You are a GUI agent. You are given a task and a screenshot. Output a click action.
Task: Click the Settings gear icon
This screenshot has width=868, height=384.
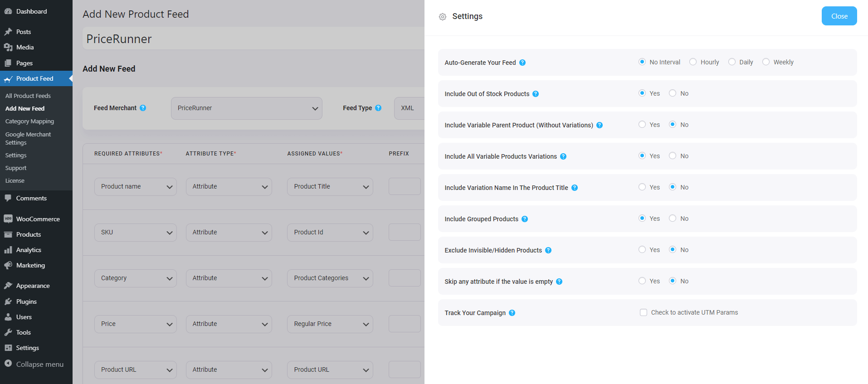pos(443,17)
